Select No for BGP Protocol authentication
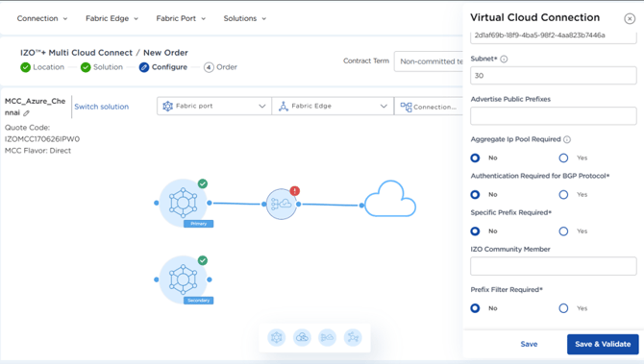 point(475,195)
